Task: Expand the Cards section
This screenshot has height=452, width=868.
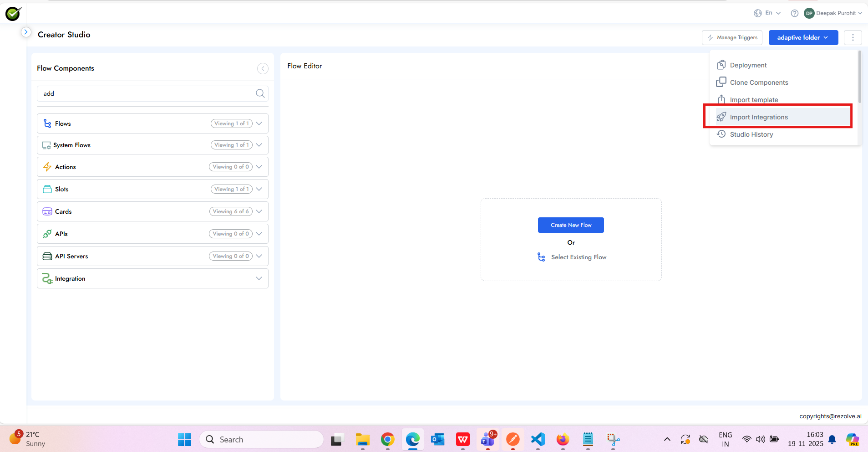Action: [259, 211]
